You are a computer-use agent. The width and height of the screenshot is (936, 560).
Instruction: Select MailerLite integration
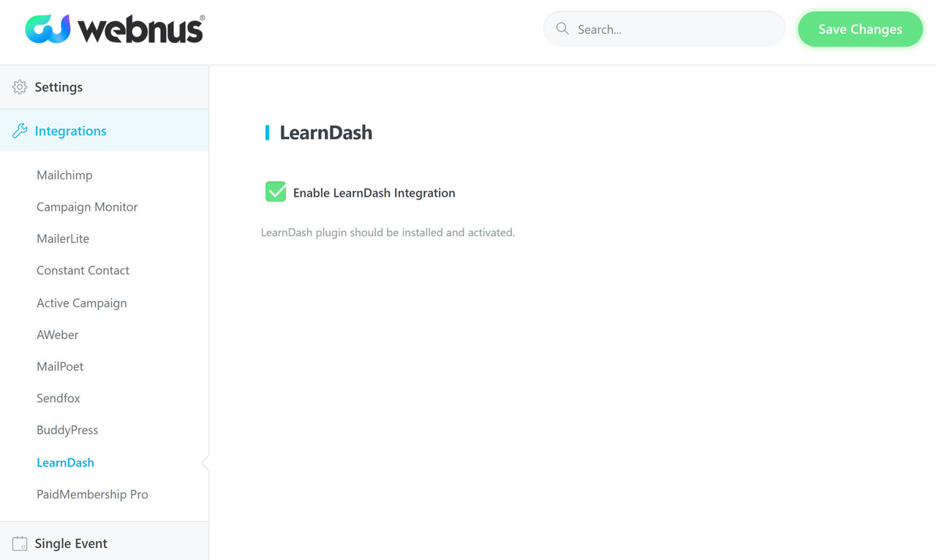[63, 238]
